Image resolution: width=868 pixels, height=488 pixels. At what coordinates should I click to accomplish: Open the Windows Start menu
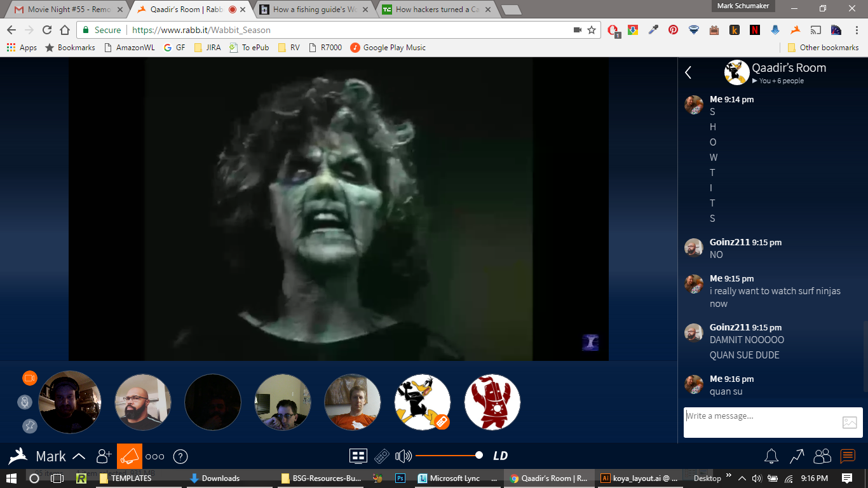click(x=11, y=478)
